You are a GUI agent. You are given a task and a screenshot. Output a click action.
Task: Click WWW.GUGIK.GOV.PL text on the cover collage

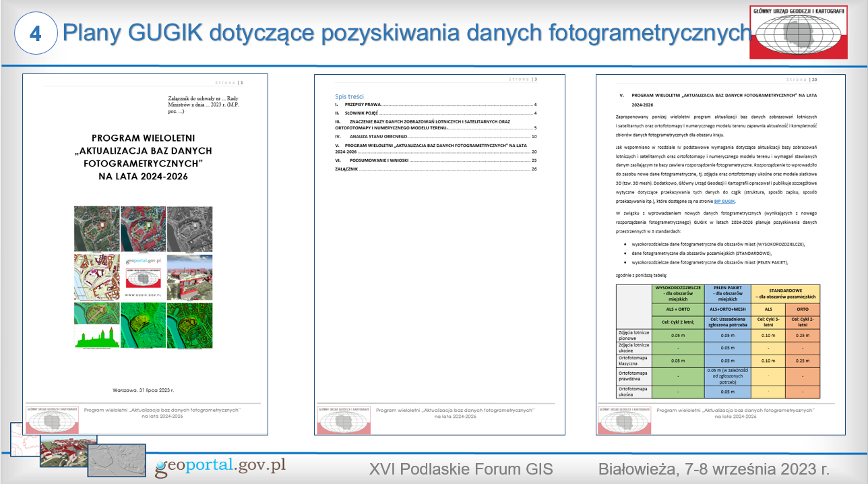click(x=143, y=295)
